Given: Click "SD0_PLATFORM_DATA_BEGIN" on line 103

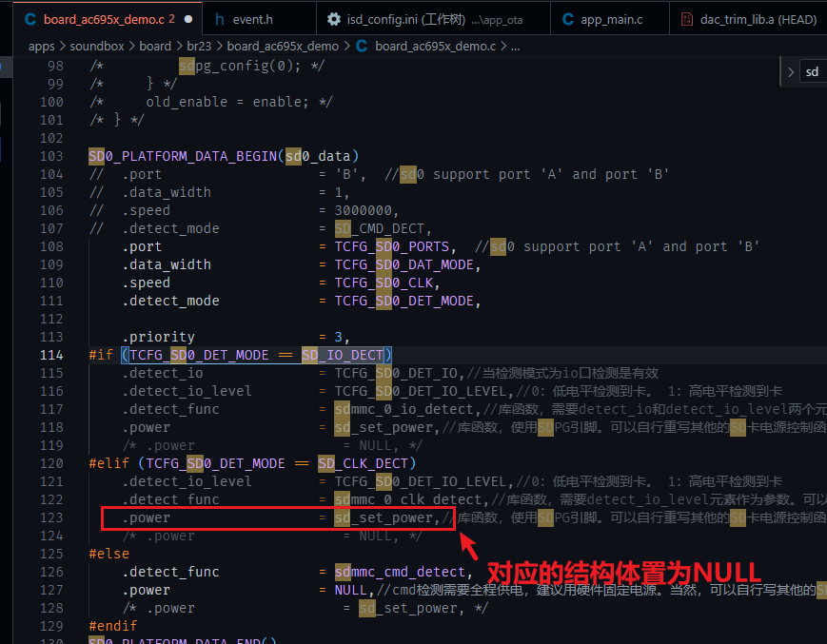Looking at the screenshot, I should [183, 157].
